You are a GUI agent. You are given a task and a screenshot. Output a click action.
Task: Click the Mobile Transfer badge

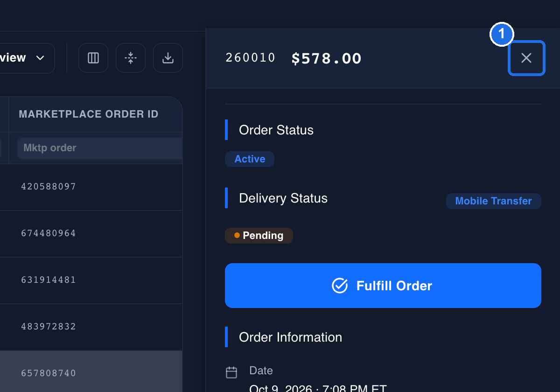pos(494,201)
